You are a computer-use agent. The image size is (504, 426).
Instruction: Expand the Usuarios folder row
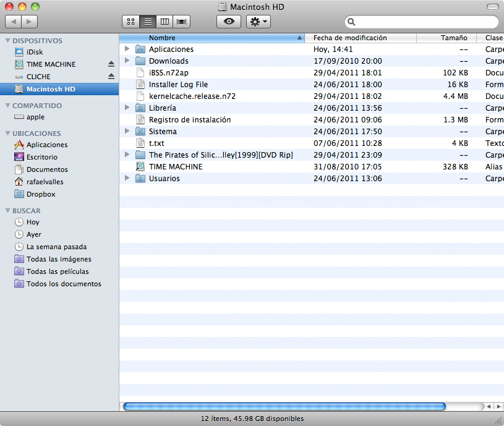(x=127, y=178)
